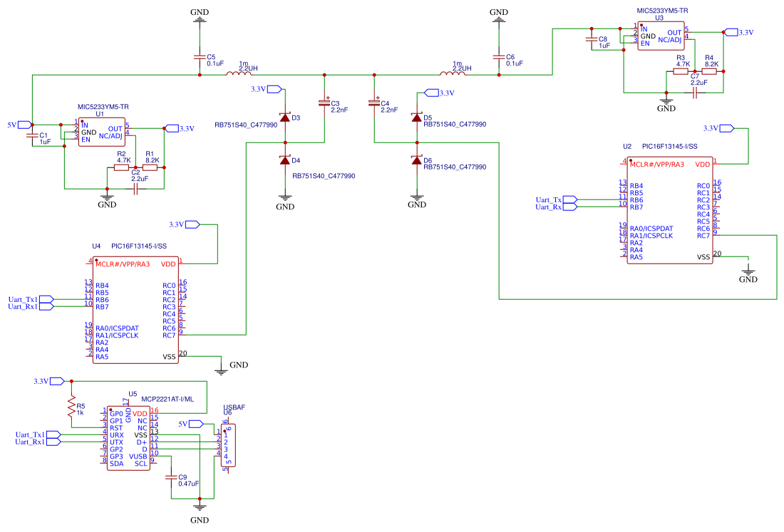
Task: Click diode D6 symbol
Action: (416, 160)
